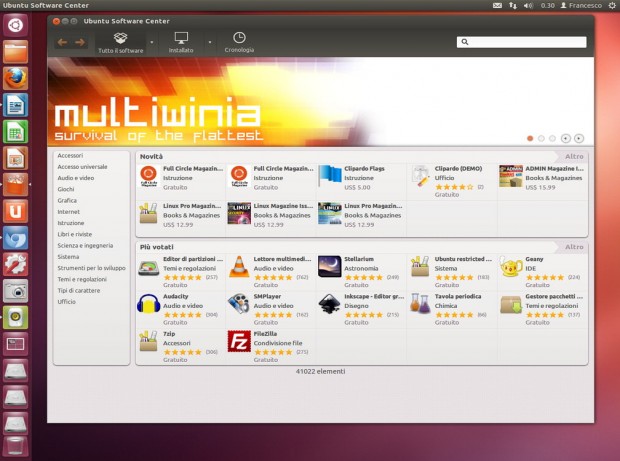Open the Ufficio category

coord(66,302)
